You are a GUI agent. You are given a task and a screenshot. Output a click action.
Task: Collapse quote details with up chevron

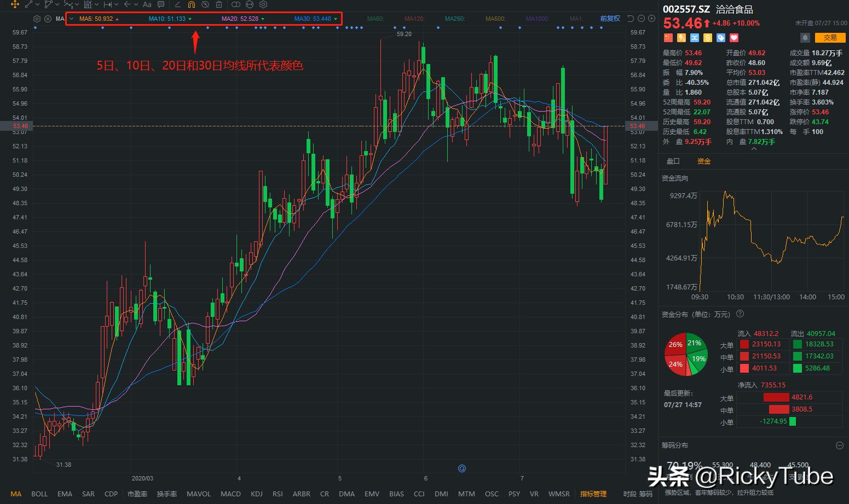pyautogui.click(x=754, y=149)
